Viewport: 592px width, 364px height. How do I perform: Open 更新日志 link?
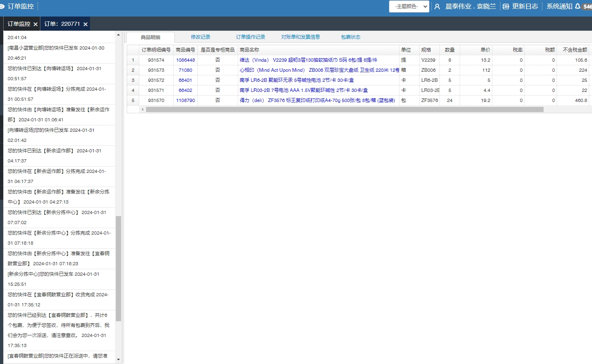coord(525,6)
